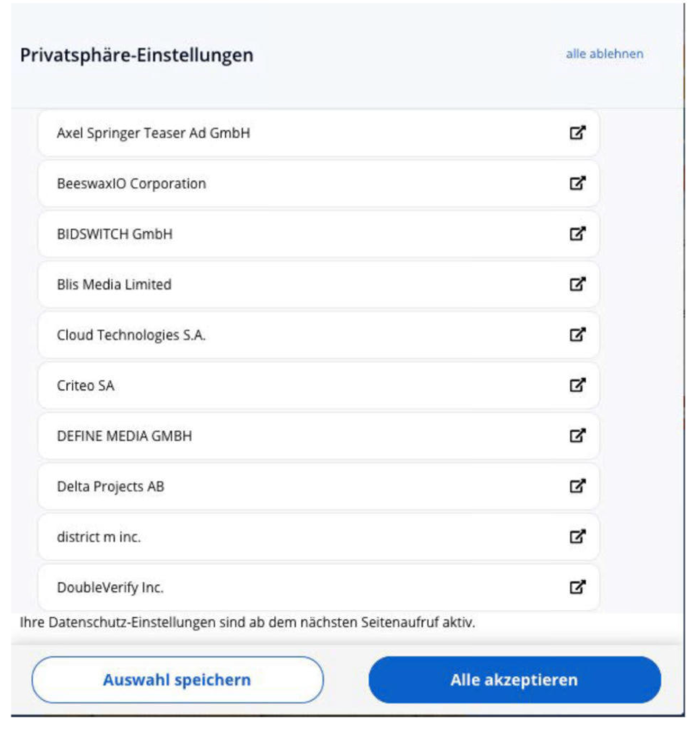This screenshot has height=735, width=700.
Task: Select the Criteo SA vendor name
Action: point(85,386)
